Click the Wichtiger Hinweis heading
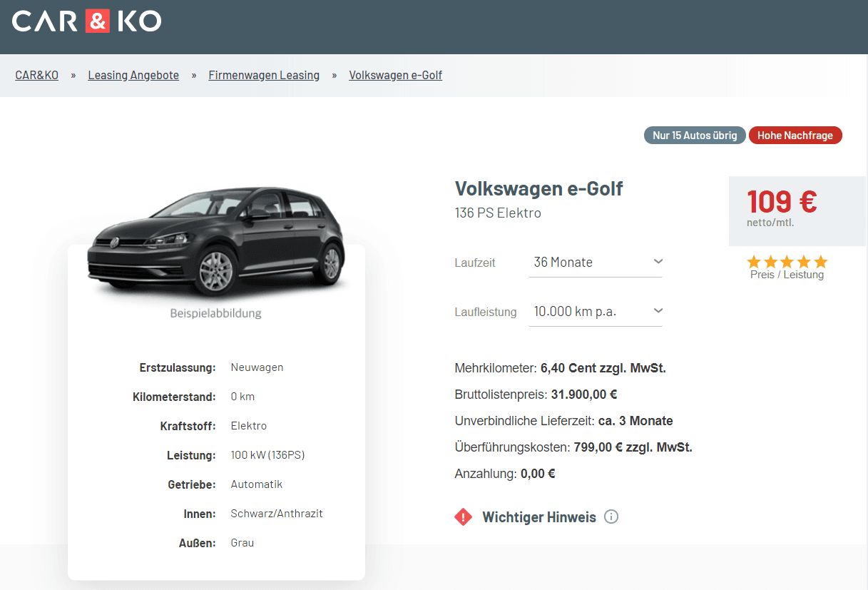 [x=539, y=517]
